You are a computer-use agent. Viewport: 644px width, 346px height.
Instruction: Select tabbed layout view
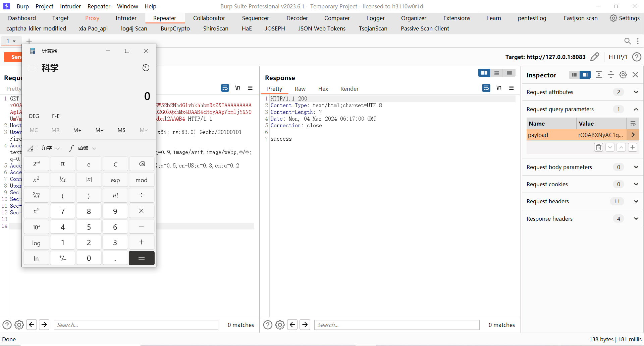click(x=509, y=73)
